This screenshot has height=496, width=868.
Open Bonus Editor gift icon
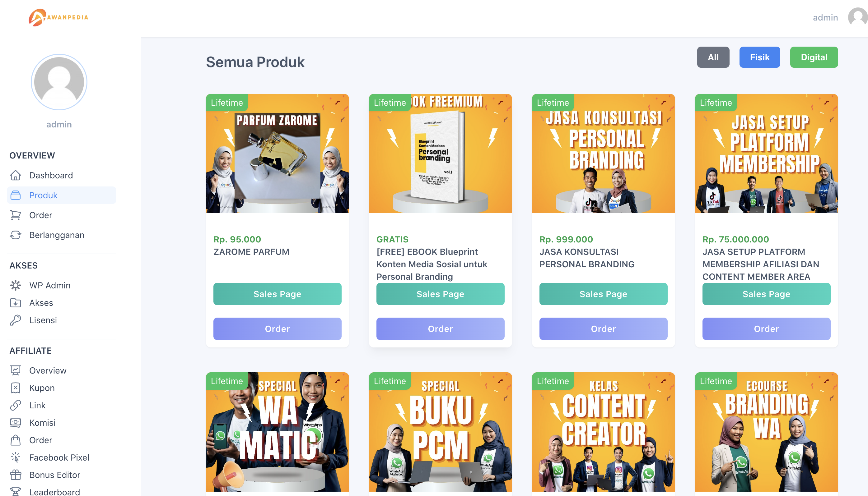[x=15, y=475]
